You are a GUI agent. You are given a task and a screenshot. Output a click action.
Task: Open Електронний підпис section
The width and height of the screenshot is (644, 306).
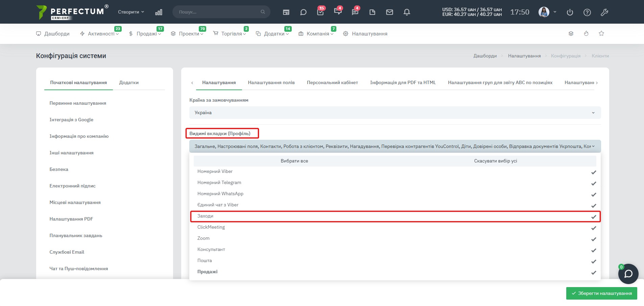(72, 186)
